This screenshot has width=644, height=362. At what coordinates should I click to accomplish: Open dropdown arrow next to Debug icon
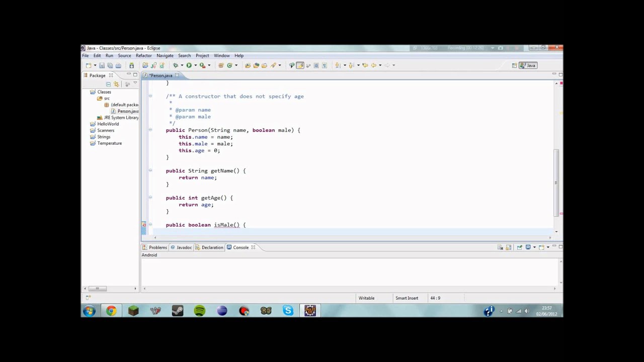182,65
